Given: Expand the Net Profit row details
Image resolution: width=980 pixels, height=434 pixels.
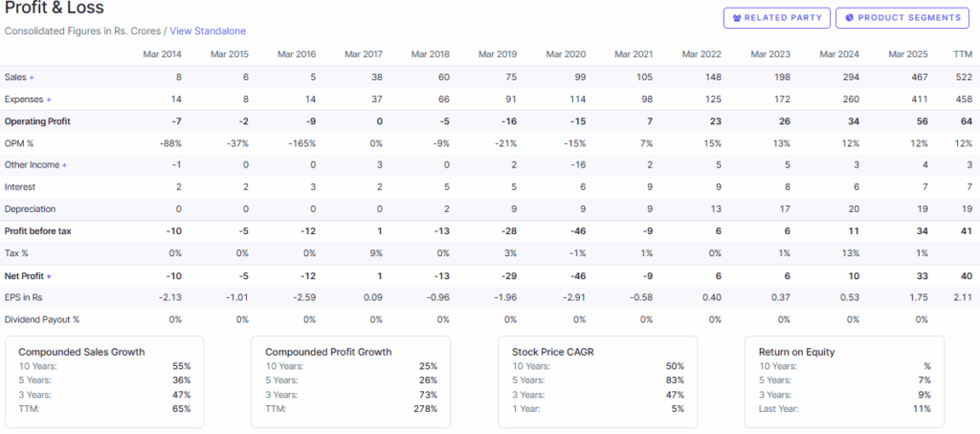Looking at the screenshot, I should pyautogui.click(x=48, y=275).
